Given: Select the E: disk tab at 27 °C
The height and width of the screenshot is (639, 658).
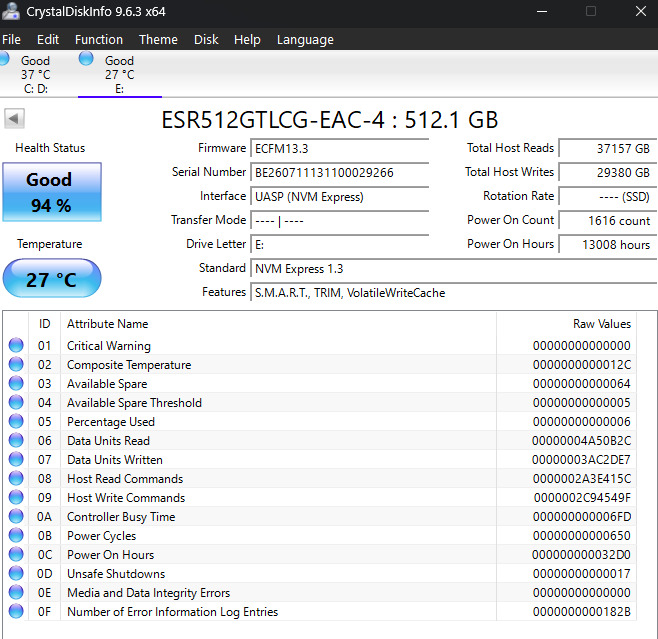Looking at the screenshot, I should (x=119, y=74).
